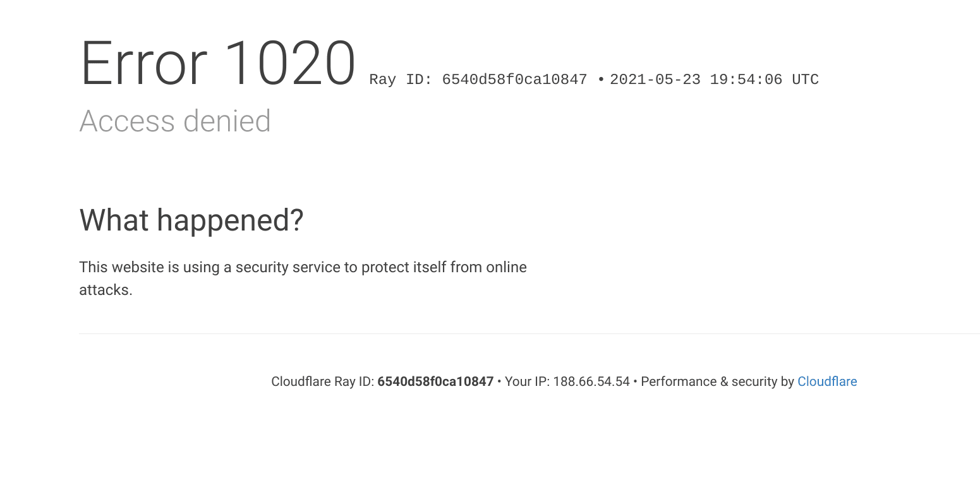Click the date 2021-05-23 in the header
Image resolution: width=980 pixels, height=492 pixels.
tap(655, 80)
